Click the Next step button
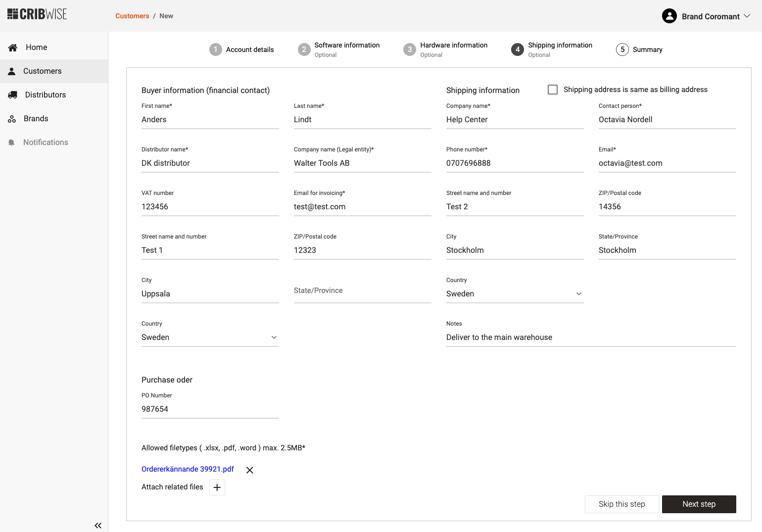The width and height of the screenshot is (762, 532). pos(699,504)
